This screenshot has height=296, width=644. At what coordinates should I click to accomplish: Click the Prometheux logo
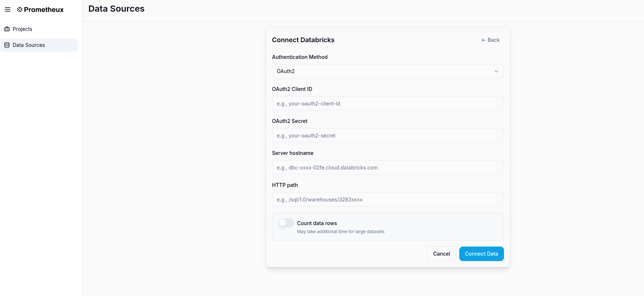click(40, 9)
